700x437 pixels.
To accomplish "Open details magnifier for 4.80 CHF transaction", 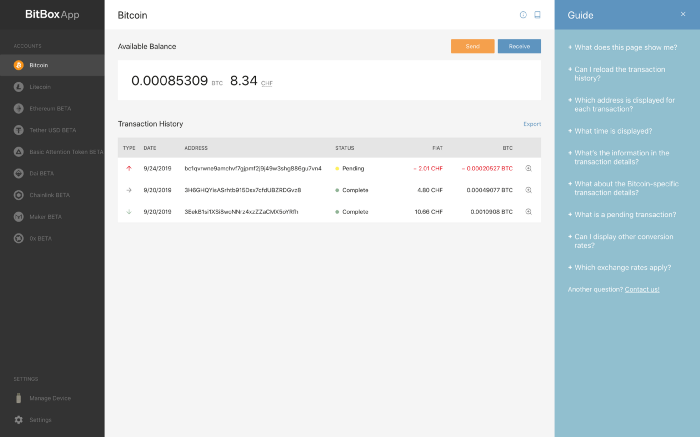I will tap(529, 190).
